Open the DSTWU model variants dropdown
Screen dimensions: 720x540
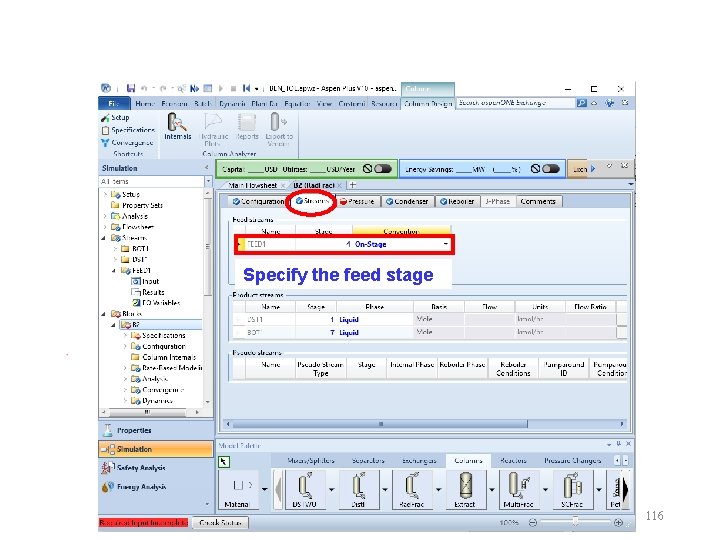tap(332, 490)
